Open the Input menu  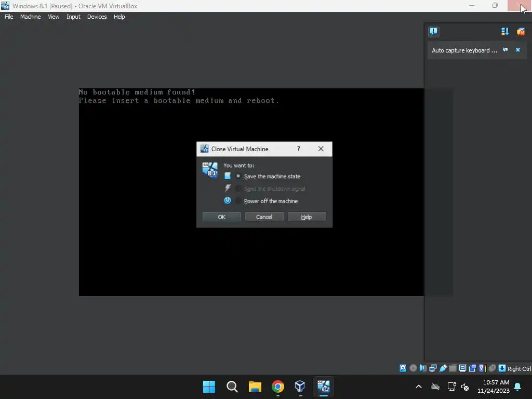73,17
